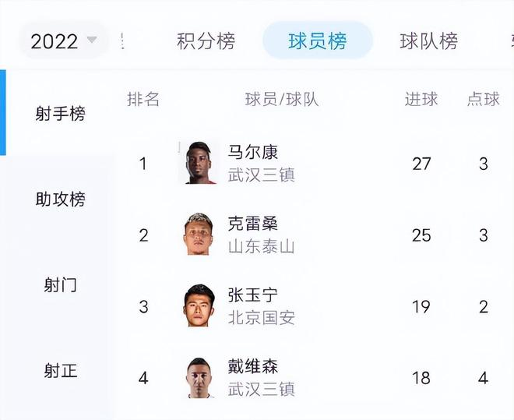Switch to the 积分榜 tab
Screen dimensions: 514x420
(206, 41)
